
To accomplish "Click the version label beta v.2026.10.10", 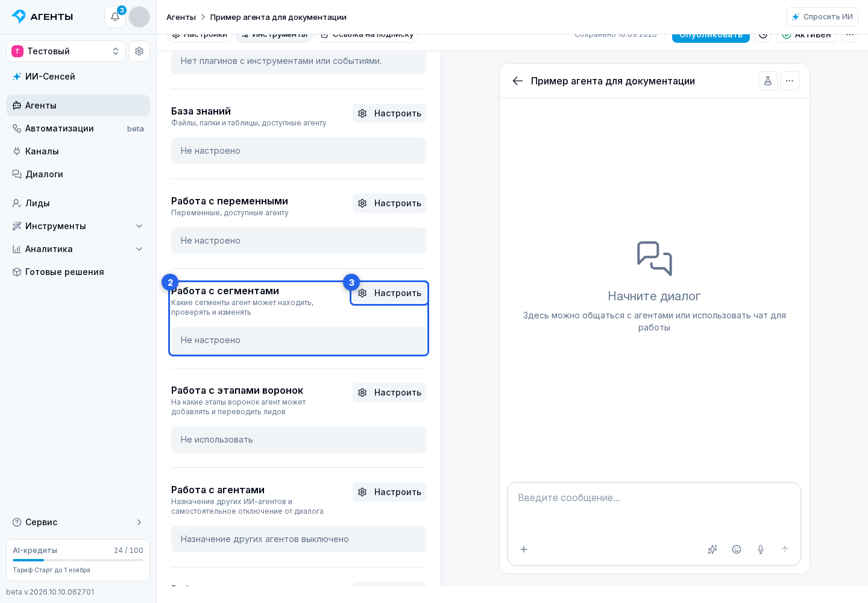I will click(50, 592).
